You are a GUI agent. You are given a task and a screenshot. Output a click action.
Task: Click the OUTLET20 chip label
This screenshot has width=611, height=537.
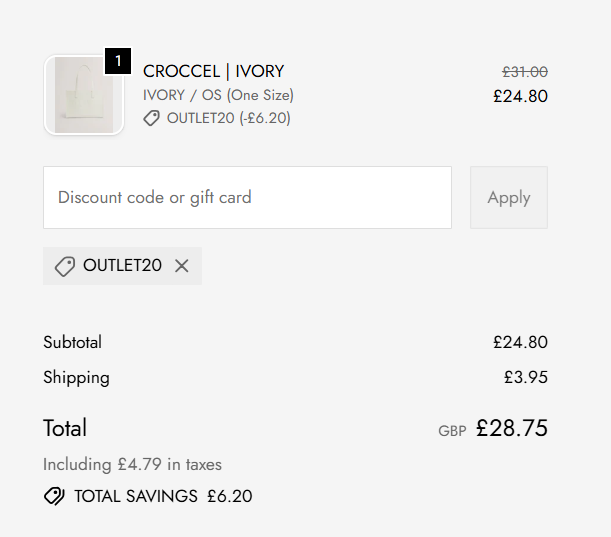[122, 266]
